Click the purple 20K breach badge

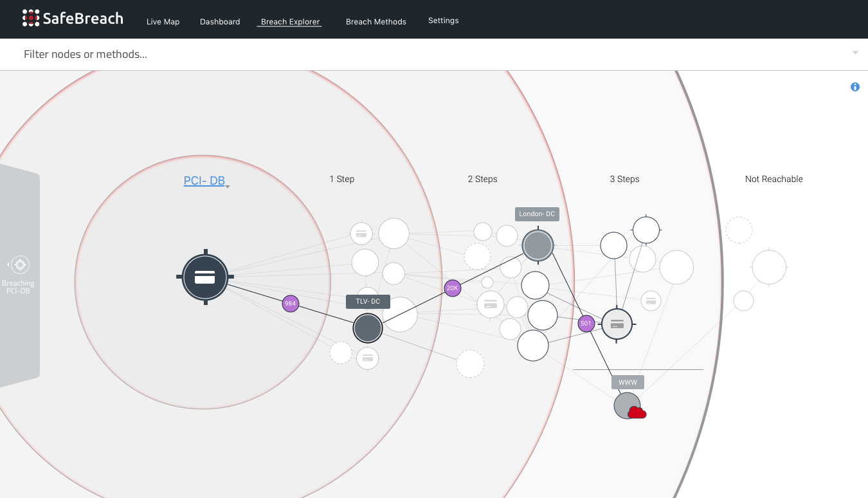[452, 288]
